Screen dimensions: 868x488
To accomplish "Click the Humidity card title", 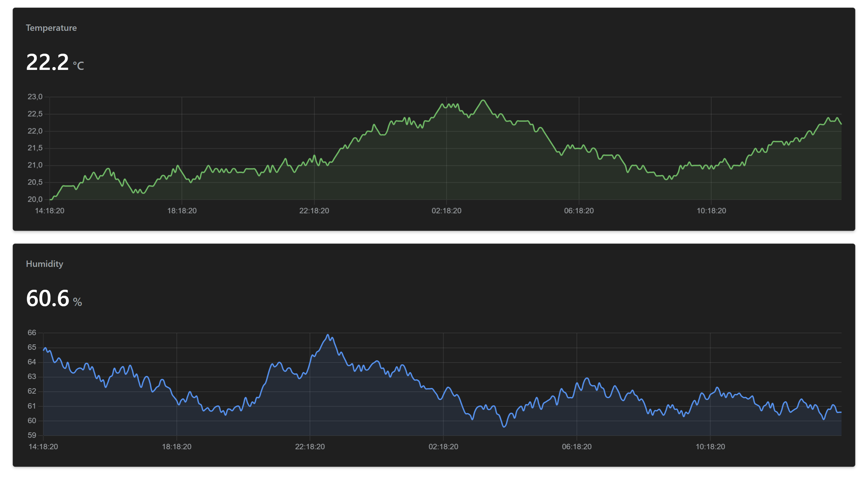I will pos(44,264).
